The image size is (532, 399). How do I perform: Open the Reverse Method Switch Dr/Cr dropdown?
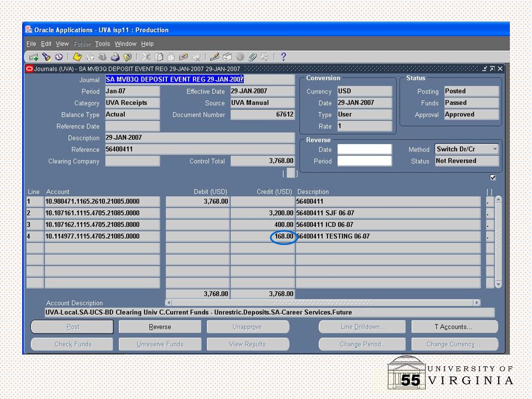click(467, 149)
